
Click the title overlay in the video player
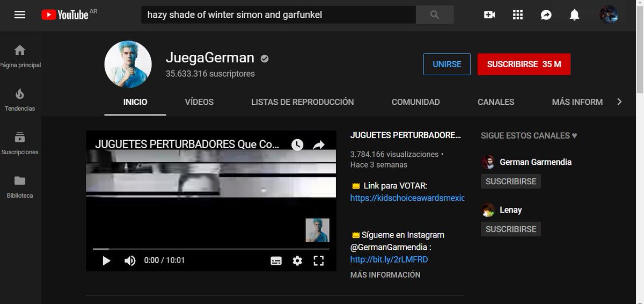pyautogui.click(x=187, y=144)
